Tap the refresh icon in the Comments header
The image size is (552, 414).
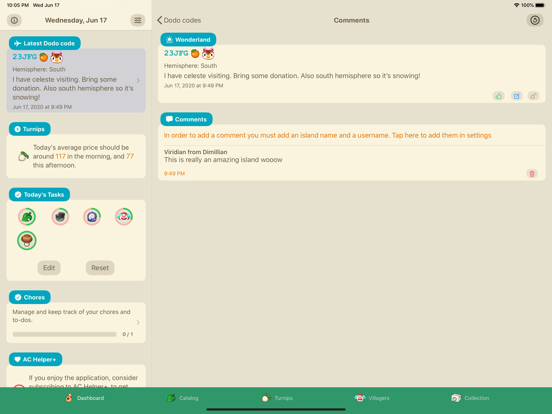click(535, 20)
